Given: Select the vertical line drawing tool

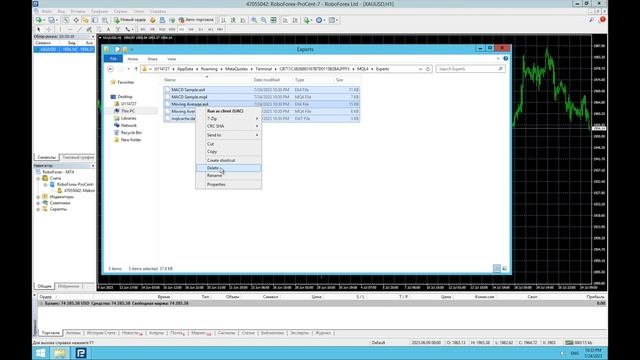Looking at the screenshot, I should [x=60, y=29].
